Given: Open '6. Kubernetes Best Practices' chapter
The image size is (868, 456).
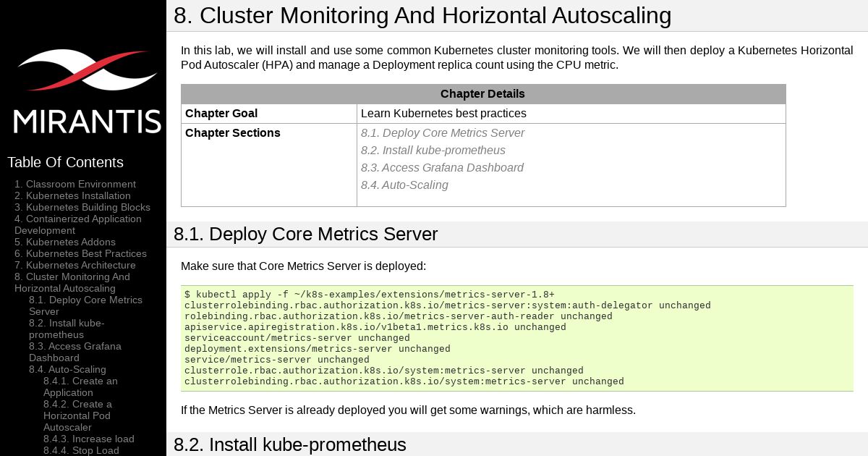Looking at the screenshot, I should 80,253.
